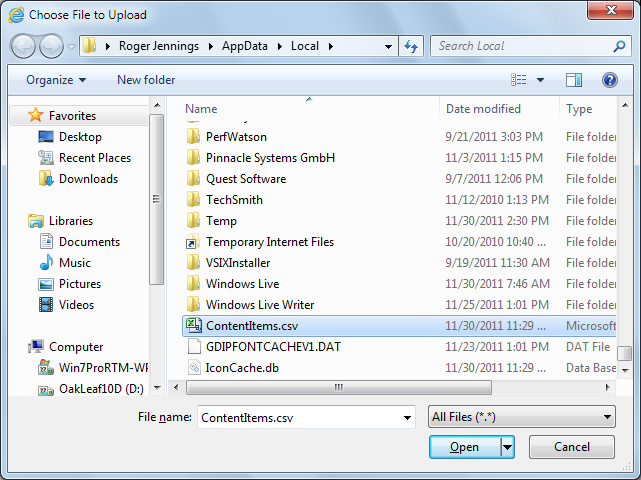
Task: Select Computer in navigation pane
Action: 65,347
